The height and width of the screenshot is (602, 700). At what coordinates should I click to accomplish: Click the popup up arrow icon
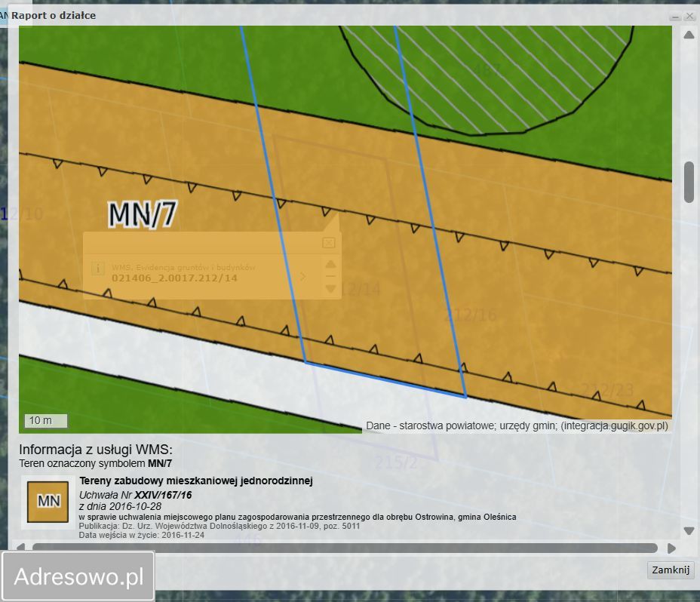coord(330,264)
